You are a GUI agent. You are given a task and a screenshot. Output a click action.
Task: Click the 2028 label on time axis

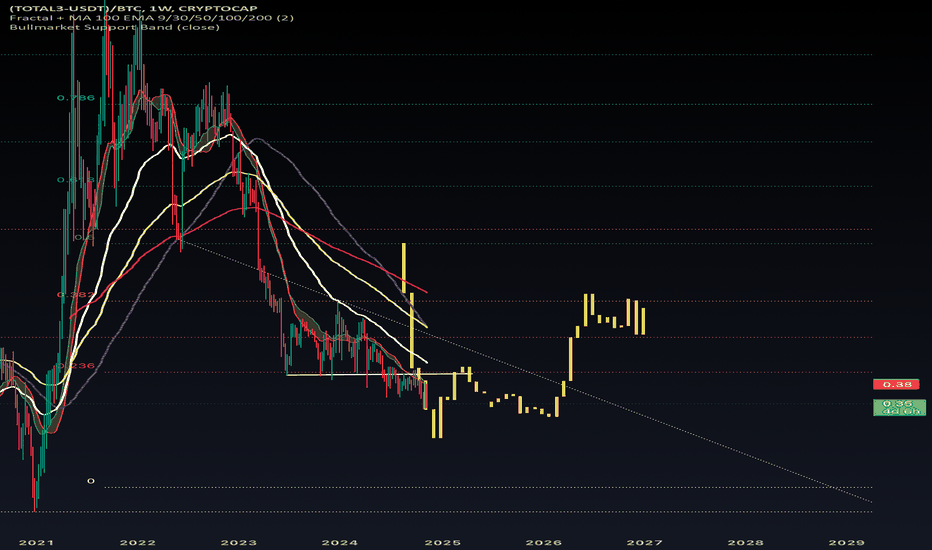pos(745,542)
